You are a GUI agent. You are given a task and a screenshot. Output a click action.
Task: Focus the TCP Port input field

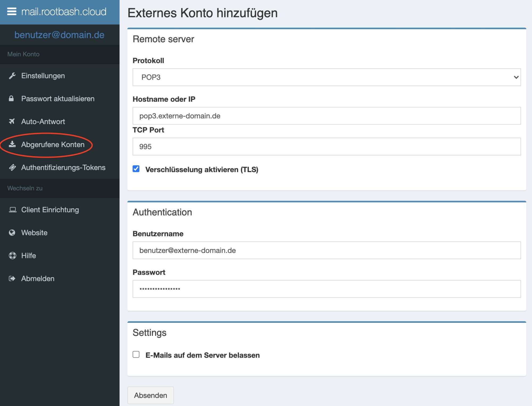326,146
